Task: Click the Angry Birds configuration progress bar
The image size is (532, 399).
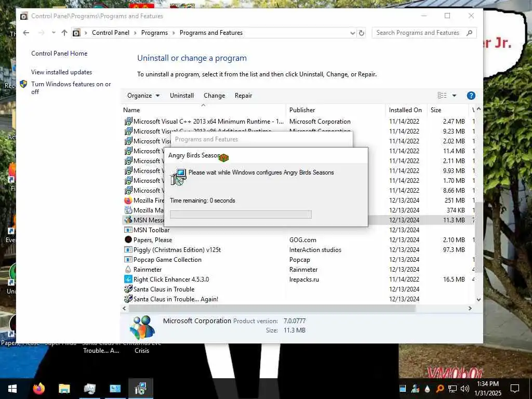Action: click(x=241, y=215)
